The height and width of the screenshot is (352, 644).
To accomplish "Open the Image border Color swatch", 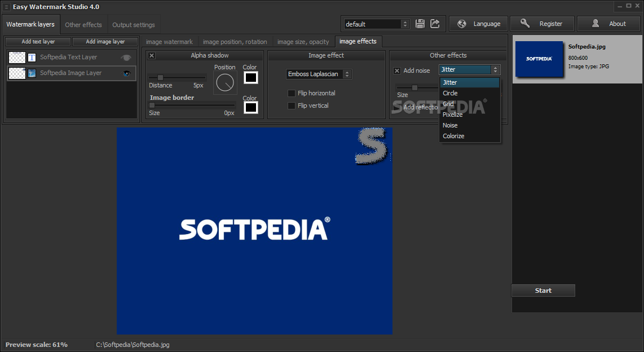I will click(x=251, y=108).
